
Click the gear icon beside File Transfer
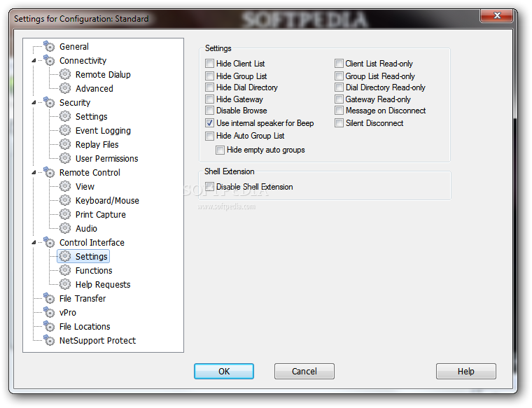click(x=49, y=298)
